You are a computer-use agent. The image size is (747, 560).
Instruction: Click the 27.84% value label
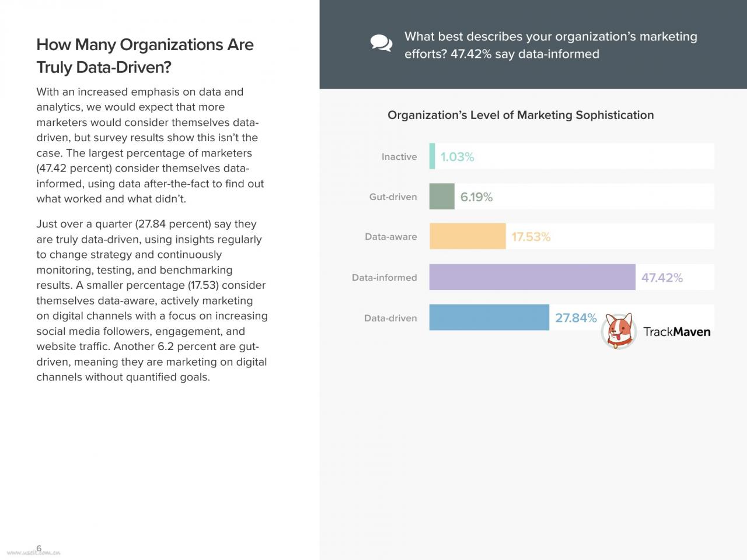pos(576,318)
